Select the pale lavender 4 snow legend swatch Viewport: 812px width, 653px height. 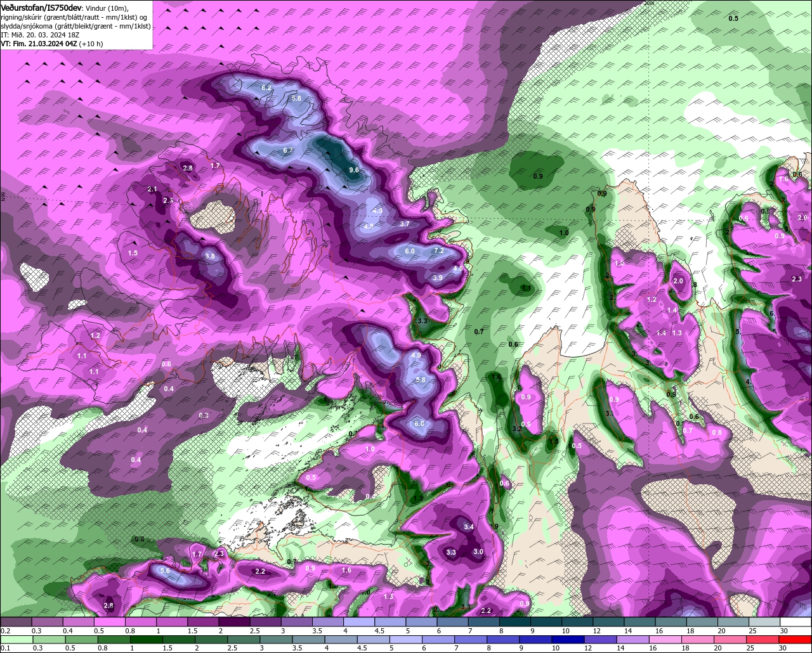[x=358, y=623]
